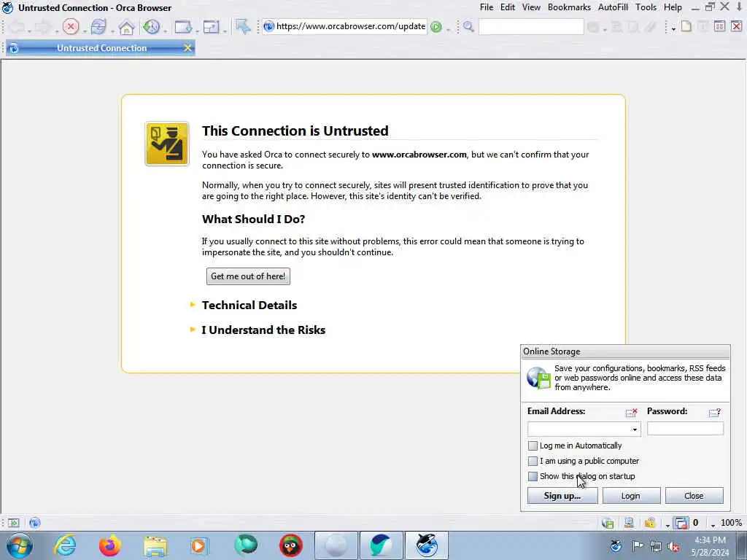Toggle Show this dialog on startup checkbox

click(533, 476)
